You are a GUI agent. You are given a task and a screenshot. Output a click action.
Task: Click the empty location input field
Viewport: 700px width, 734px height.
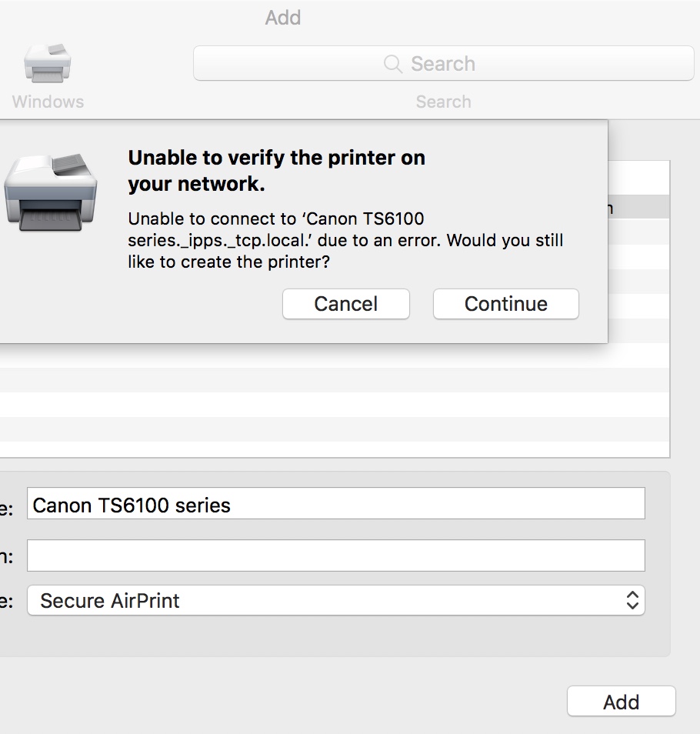pyautogui.click(x=336, y=556)
